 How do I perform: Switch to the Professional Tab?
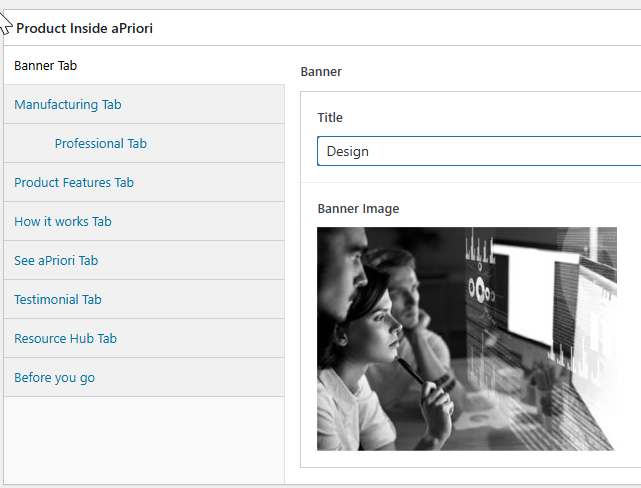pos(144,143)
